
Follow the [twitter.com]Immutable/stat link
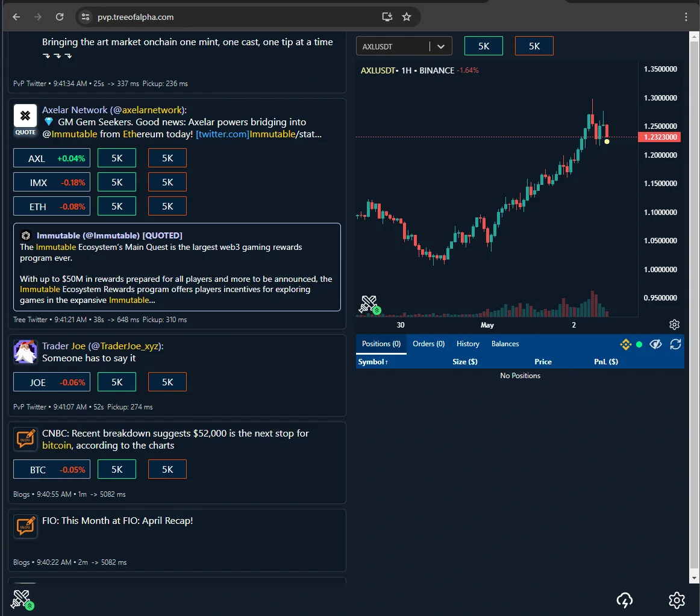point(258,134)
